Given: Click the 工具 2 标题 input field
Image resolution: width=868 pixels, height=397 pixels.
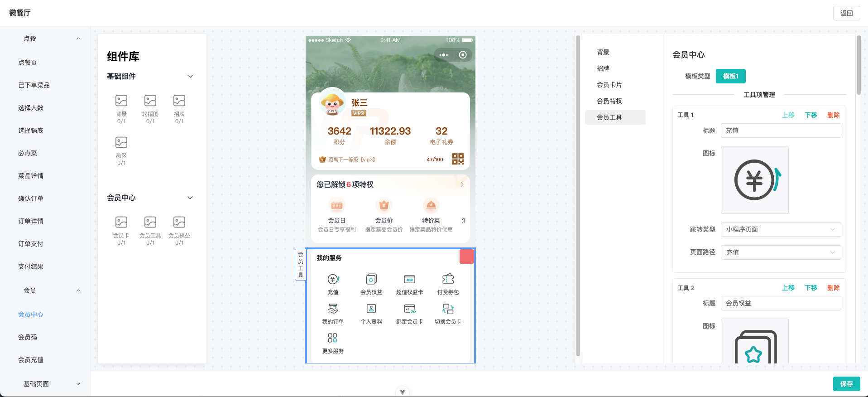Looking at the screenshot, I should 781,303.
